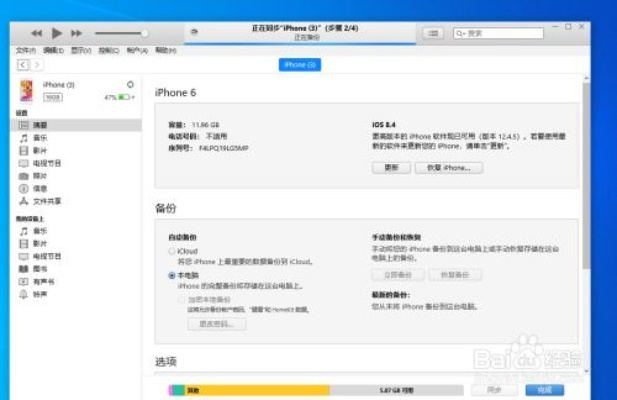Open the 编辑 menu
This screenshot has height=400, width=617.
pos(53,50)
